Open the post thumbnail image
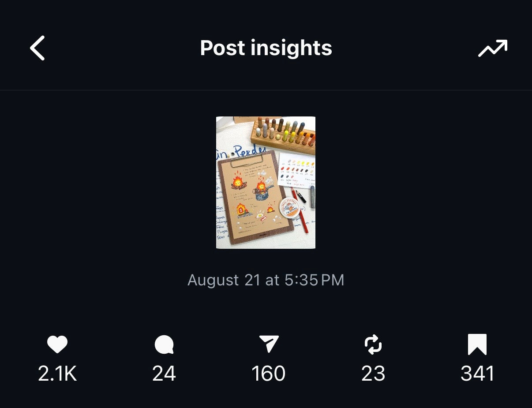Image resolution: width=532 pixels, height=408 pixels. 266,183
